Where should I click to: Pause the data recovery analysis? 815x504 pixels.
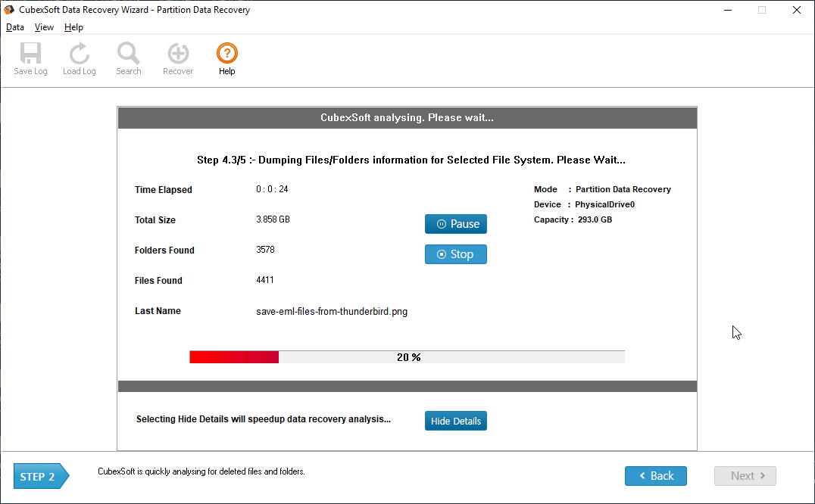click(455, 224)
